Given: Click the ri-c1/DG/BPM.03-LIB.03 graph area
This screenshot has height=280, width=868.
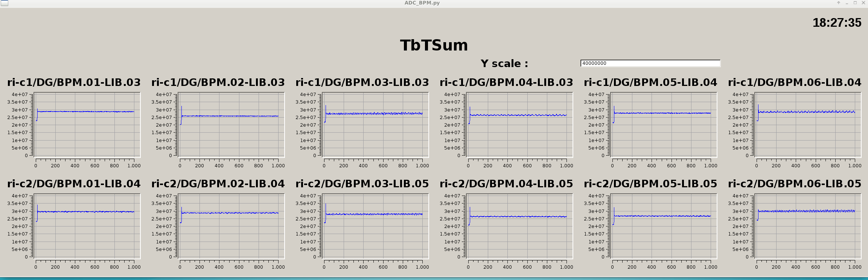Looking at the screenshot, I should pos(375,125).
